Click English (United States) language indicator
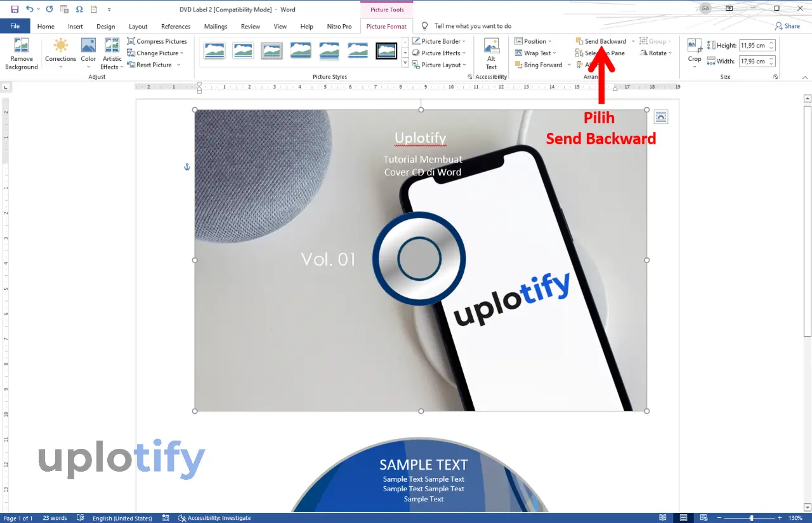 point(122,518)
